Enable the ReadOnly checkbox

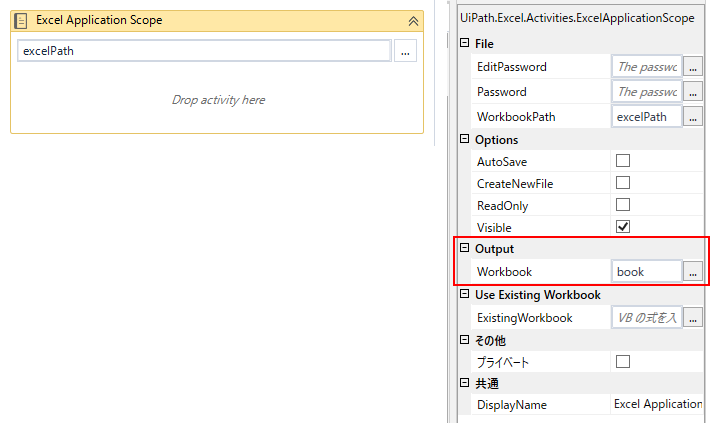coord(623,205)
